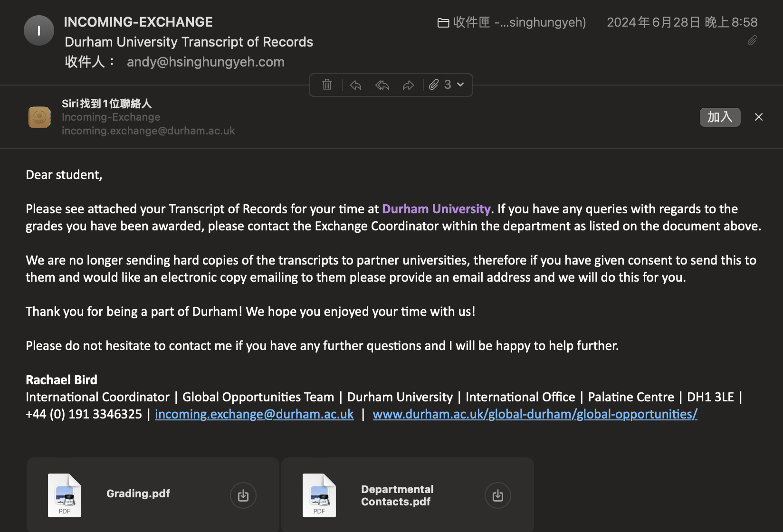Reply all using double arrow icon
The width and height of the screenshot is (783, 532).
pos(382,85)
